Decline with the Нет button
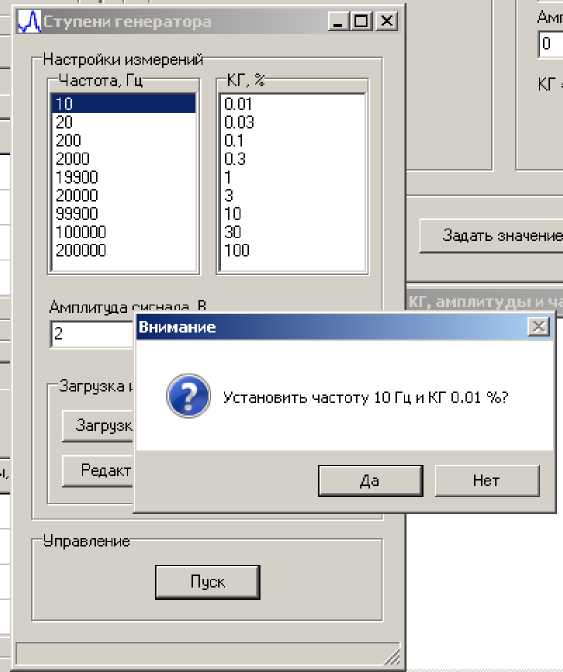This screenshot has width=563, height=672. click(x=487, y=480)
